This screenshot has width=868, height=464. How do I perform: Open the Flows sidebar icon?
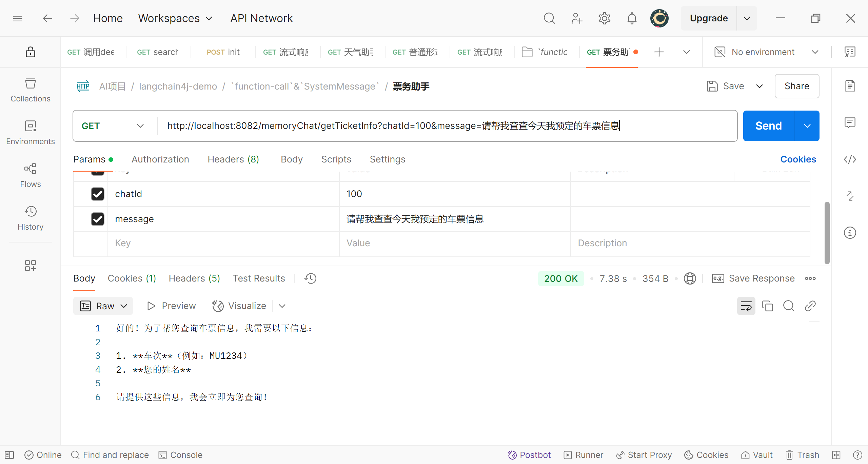coord(30,175)
